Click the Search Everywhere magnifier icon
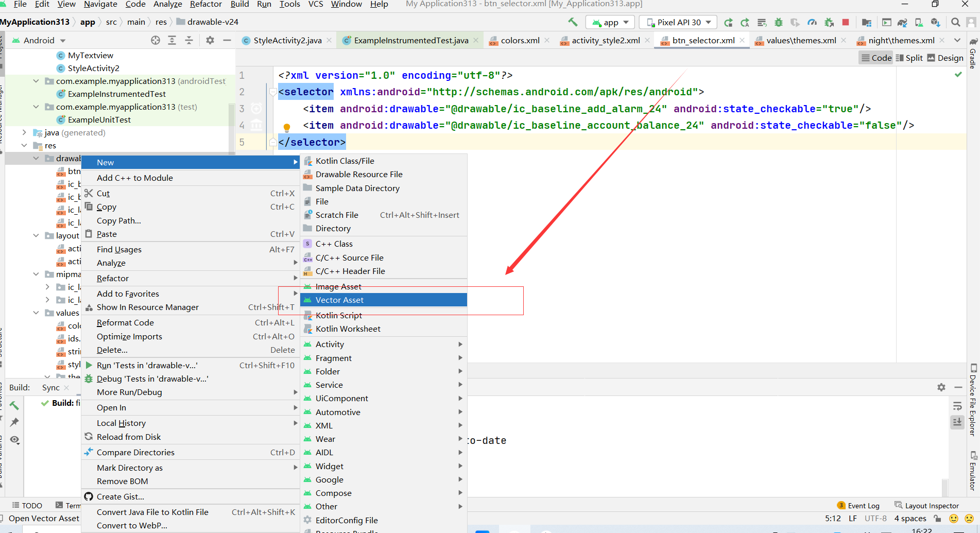The height and width of the screenshot is (533, 980). (955, 22)
